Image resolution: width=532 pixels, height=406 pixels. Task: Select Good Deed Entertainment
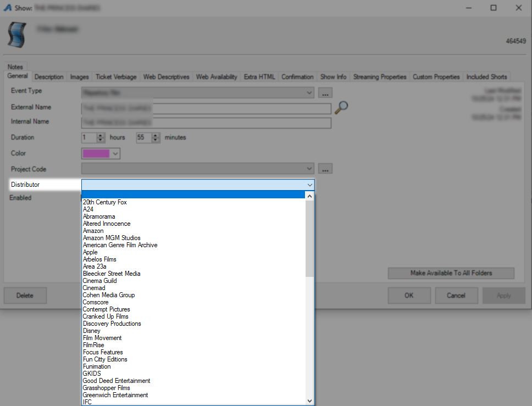(193, 381)
